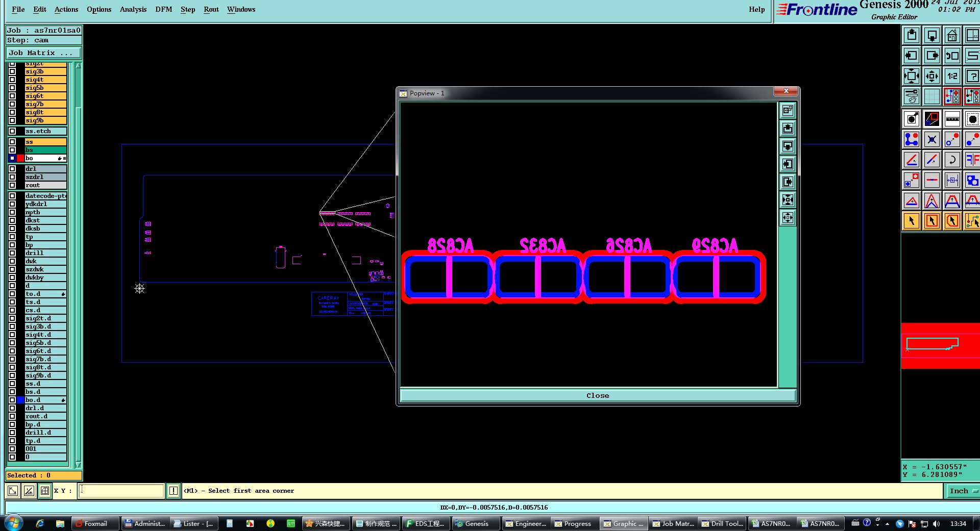
Task: Click the zoom in icon in Popview window
Action: tap(788, 199)
